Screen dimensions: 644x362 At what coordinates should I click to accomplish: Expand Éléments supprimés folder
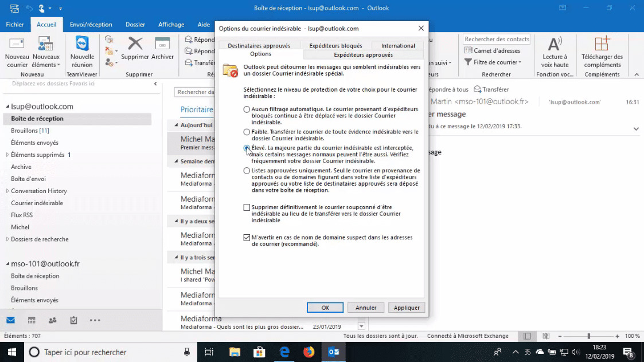click(x=7, y=155)
